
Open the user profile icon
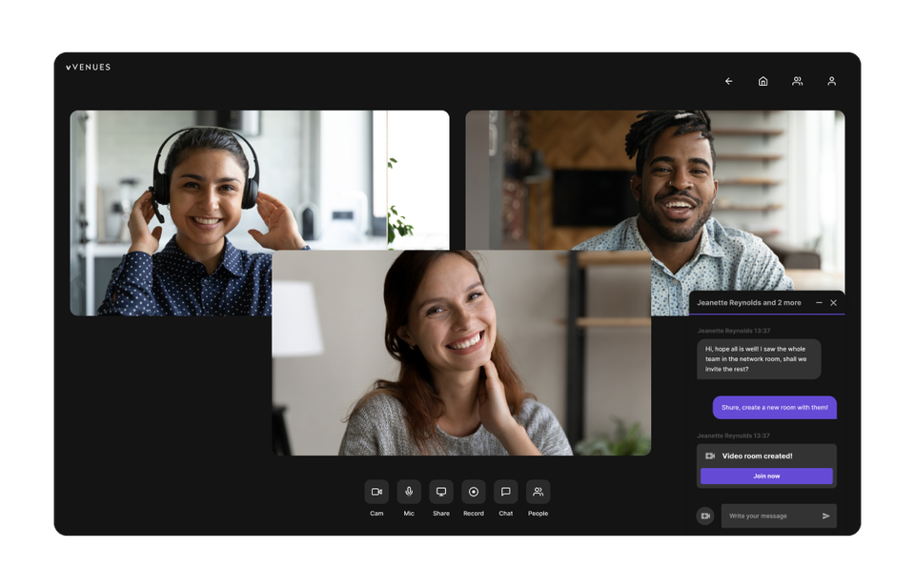[x=831, y=81]
